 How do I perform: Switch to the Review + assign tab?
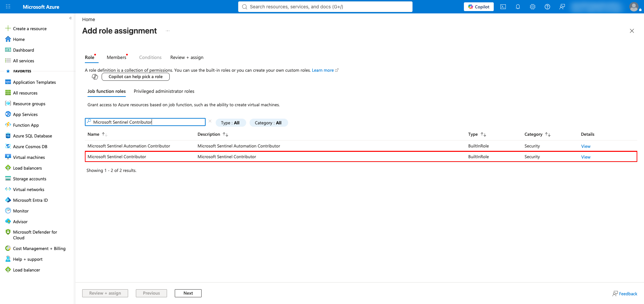(187, 58)
